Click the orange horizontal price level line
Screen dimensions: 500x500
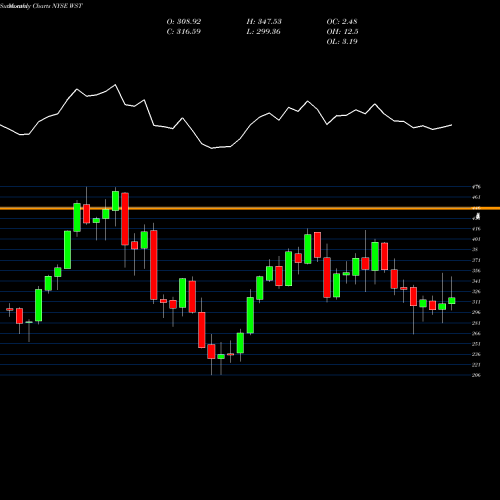[250, 208]
